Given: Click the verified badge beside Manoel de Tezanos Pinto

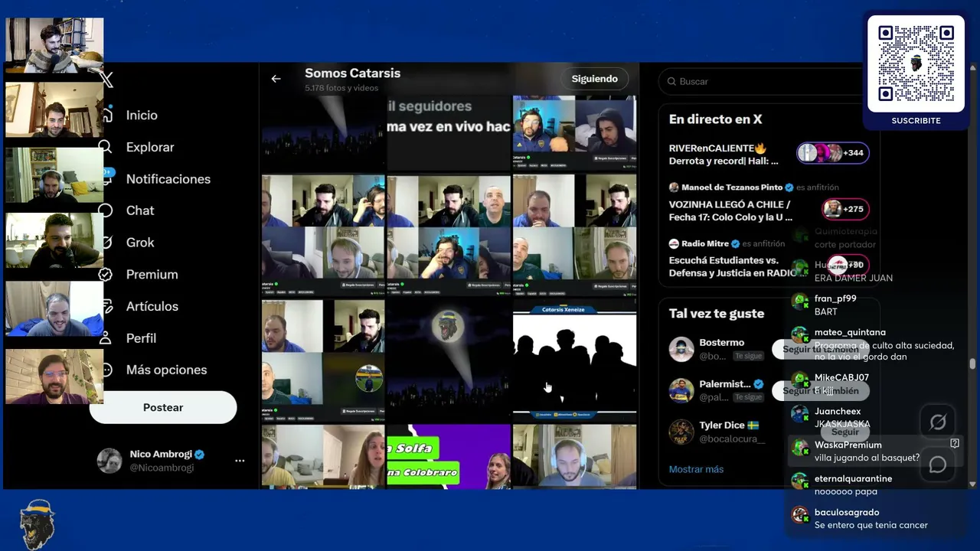Looking at the screenshot, I should tap(789, 187).
